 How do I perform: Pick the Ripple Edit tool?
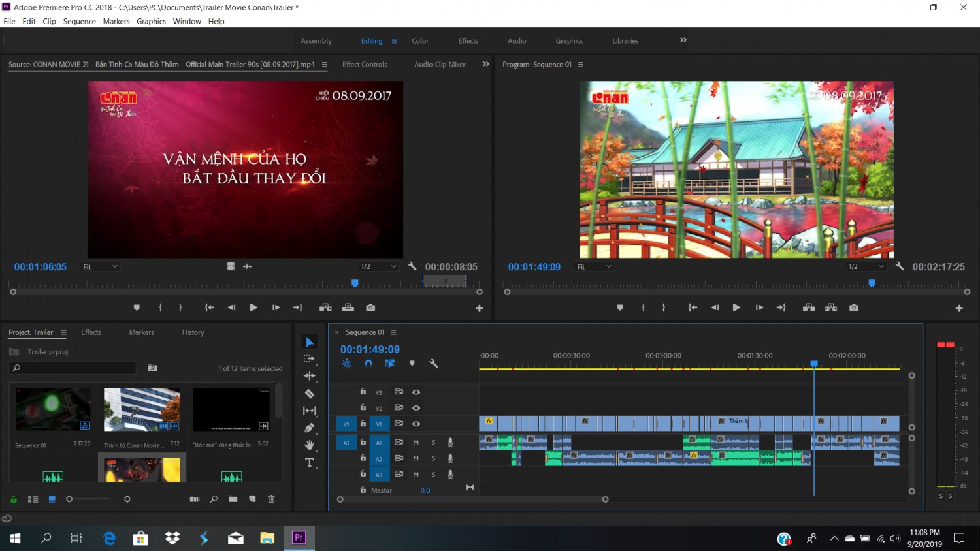[310, 376]
